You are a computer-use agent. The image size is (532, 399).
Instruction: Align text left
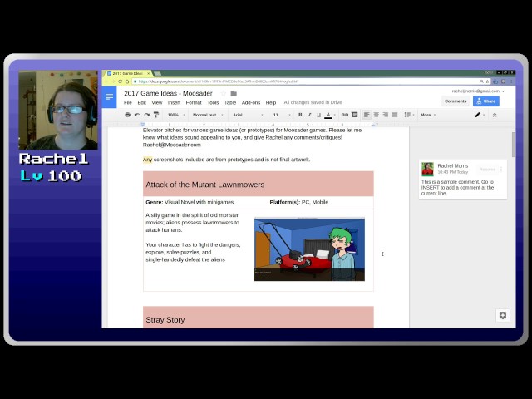click(x=367, y=115)
